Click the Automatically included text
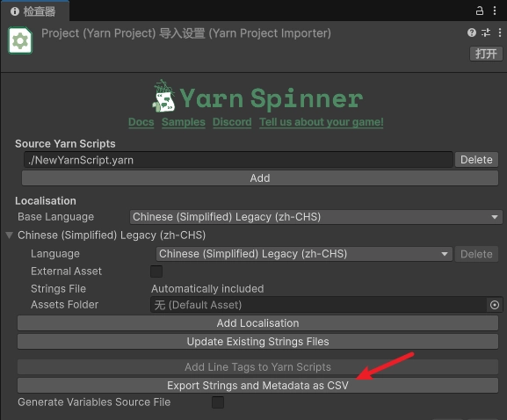 pos(207,289)
